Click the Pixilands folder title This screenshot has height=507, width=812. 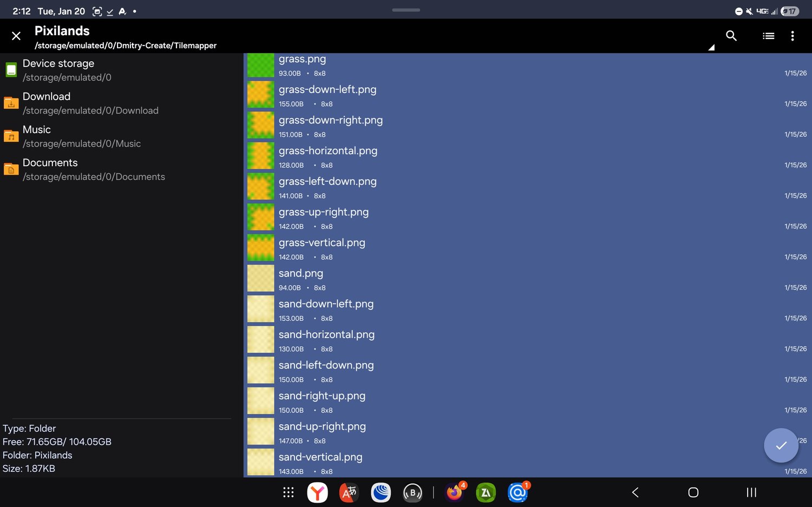[62, 31]
